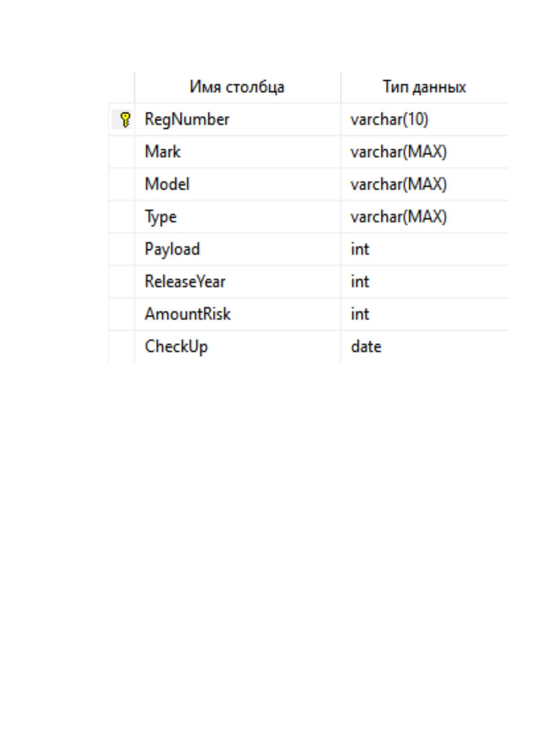Select the Type column name cell

click(238, 217)
